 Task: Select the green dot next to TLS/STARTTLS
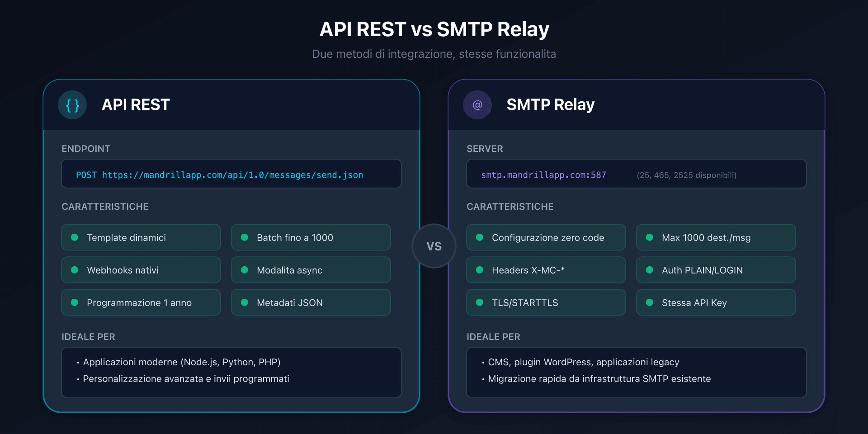point(480,302)
